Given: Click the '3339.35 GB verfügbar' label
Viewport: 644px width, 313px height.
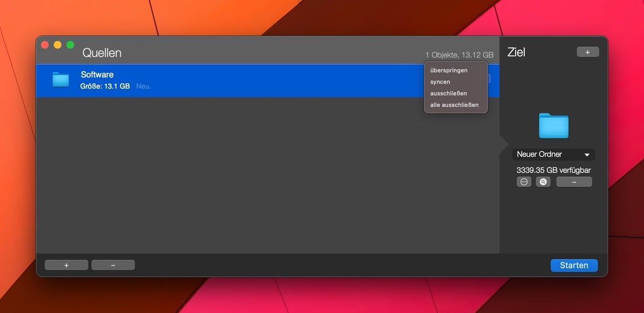Looking at the screenshot, I should click(x=553, y=170).
